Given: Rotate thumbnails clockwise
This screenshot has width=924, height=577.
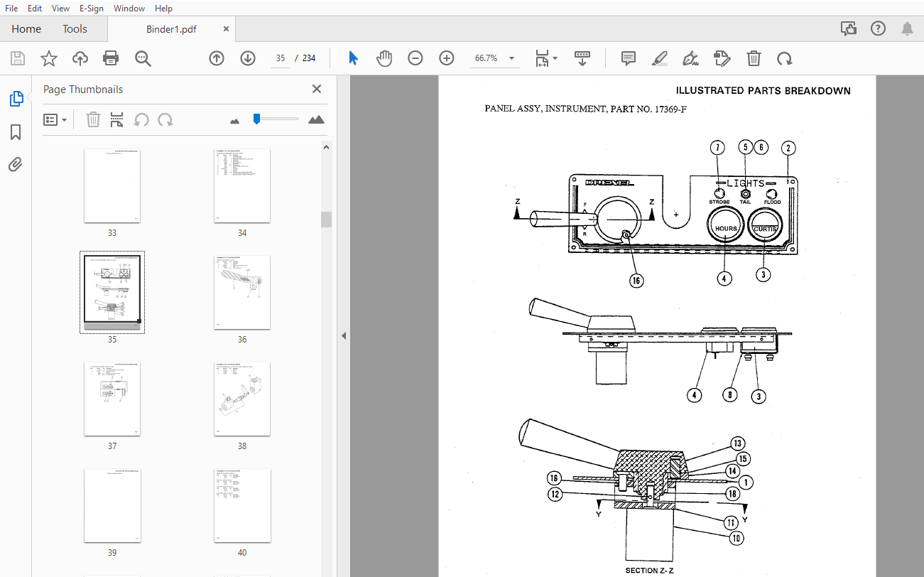Looking at the screenshot, I should click(165, 119).
